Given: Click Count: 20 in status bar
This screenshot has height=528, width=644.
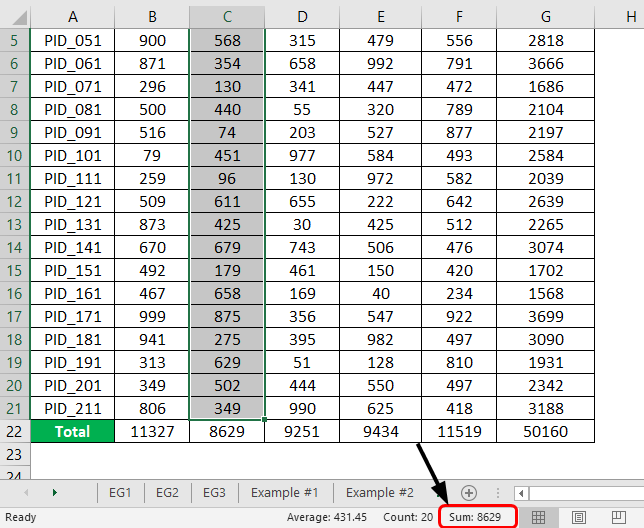Looking at the screenshot, I should pos(408,517).
